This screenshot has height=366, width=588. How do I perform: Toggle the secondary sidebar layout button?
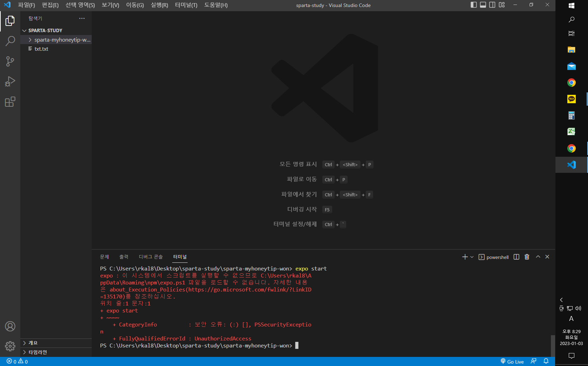point(492,5)
